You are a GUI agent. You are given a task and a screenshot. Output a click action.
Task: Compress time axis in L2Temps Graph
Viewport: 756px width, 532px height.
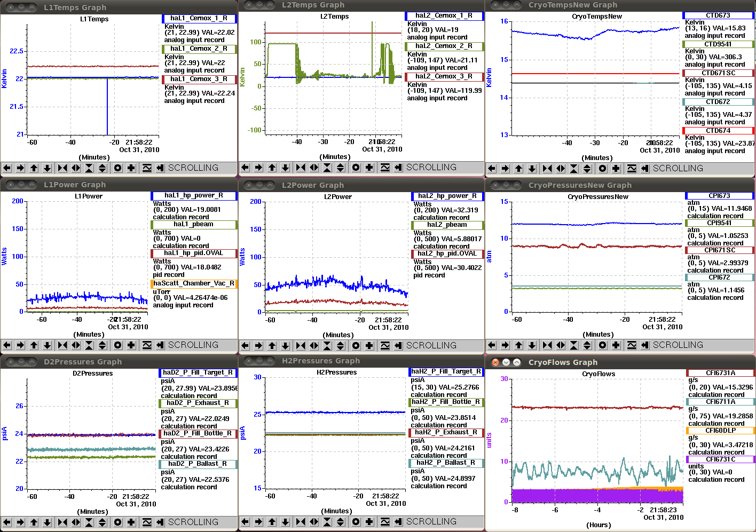(x=301, y=168)
